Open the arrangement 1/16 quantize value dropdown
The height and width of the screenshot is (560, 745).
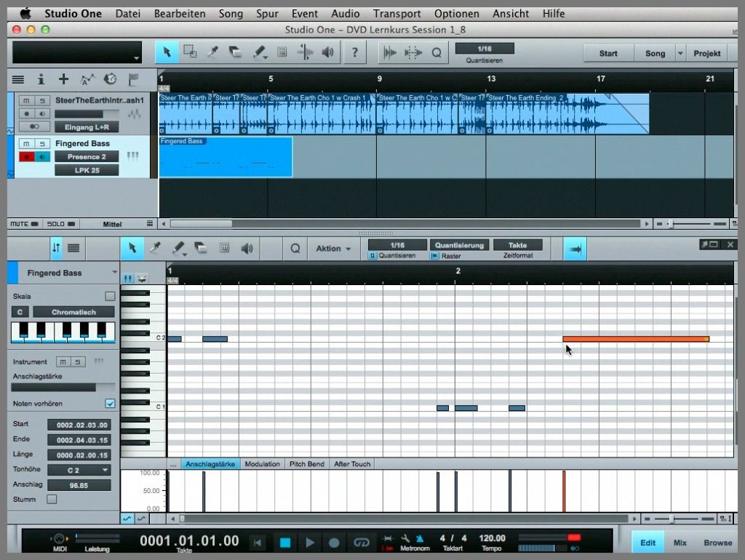[484, 49]
